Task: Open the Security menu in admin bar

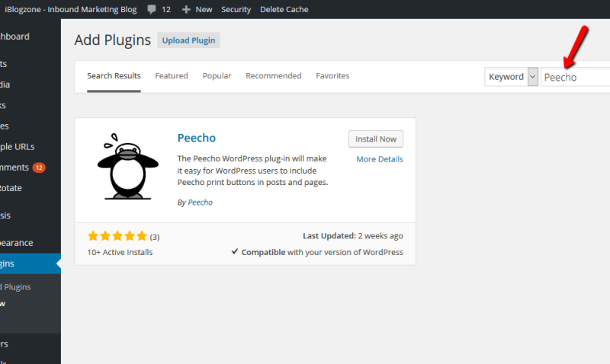Action: [236, 9]
